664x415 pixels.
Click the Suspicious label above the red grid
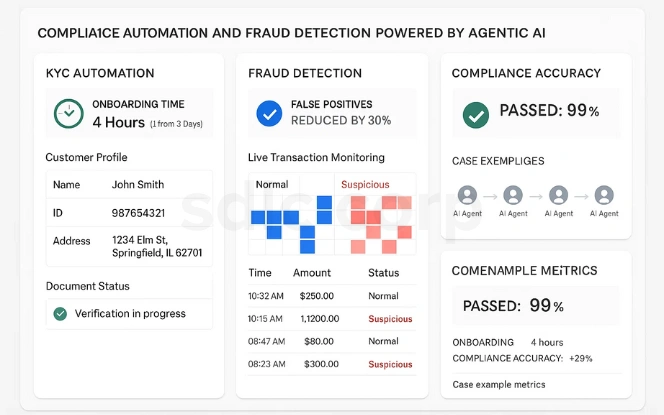[x=365, y=185]
